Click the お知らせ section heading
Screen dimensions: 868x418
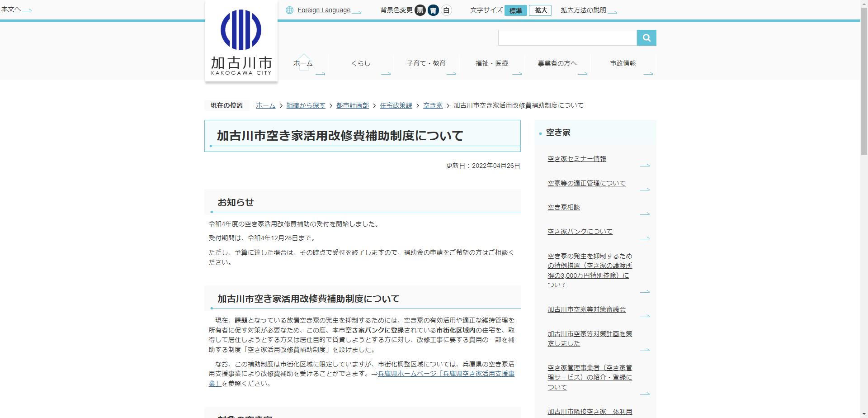point(236,202)
